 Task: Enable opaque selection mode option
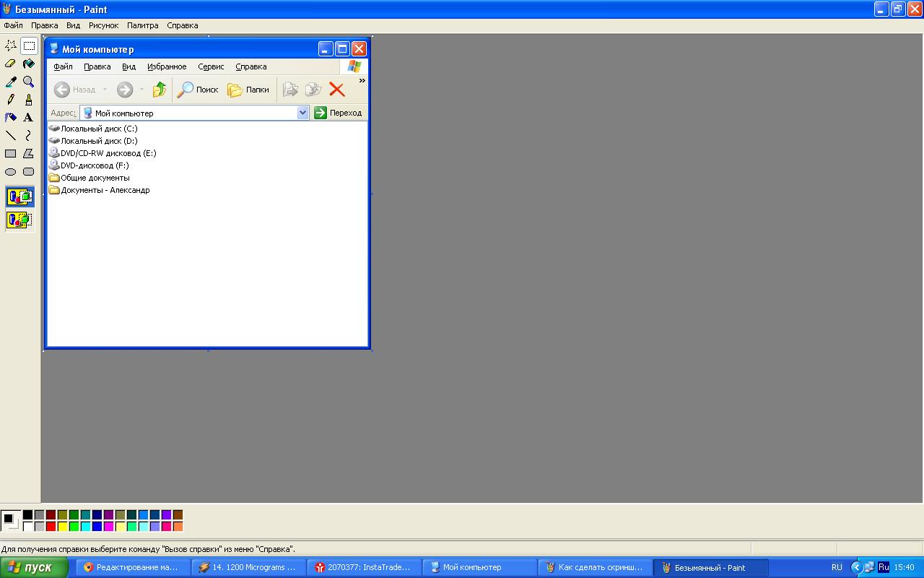20,197
